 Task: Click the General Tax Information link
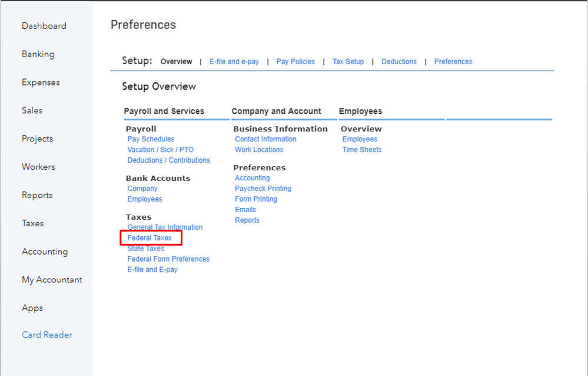coord(165,227)
